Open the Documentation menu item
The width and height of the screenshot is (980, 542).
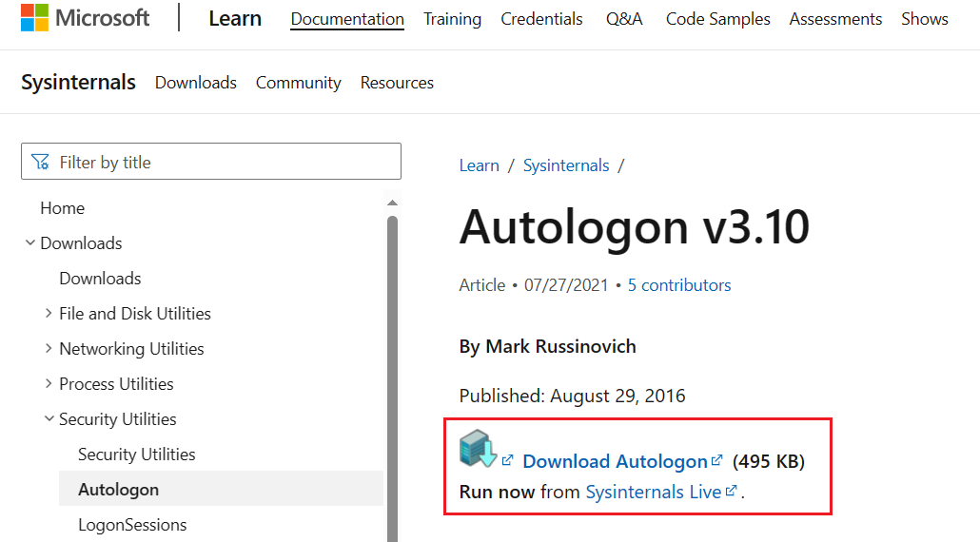coord(347,19)
